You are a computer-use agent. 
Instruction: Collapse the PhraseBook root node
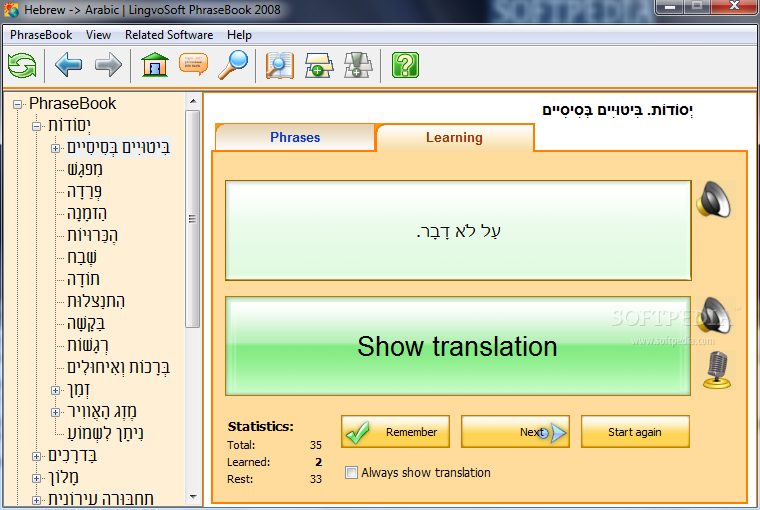[x=17, y=104]
